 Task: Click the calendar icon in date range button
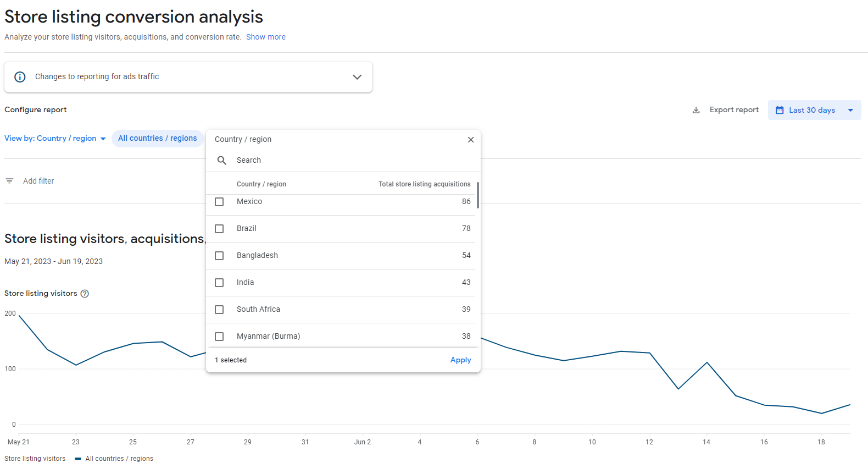(x=779, y=110)
